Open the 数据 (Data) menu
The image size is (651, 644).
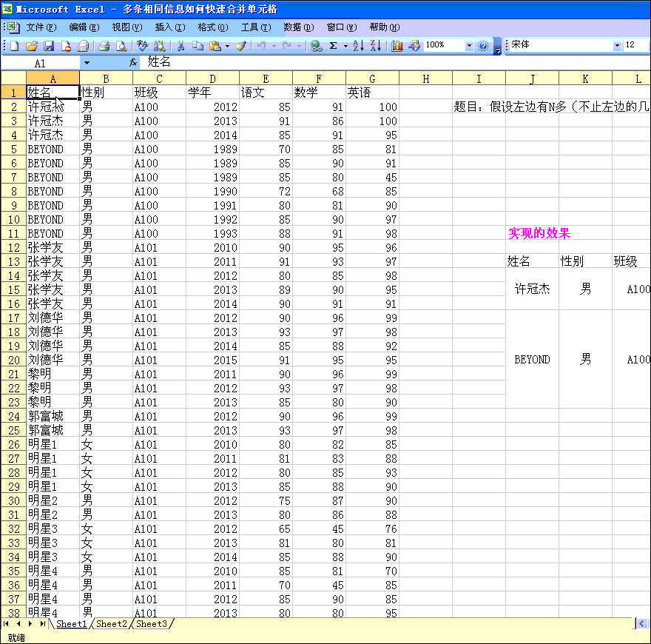[298, 27]
